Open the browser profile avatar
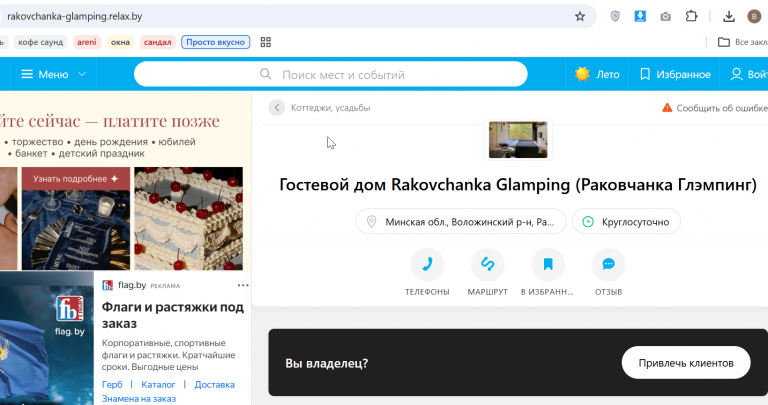Screen dimensions: 768x405 (x=754, y=17)
